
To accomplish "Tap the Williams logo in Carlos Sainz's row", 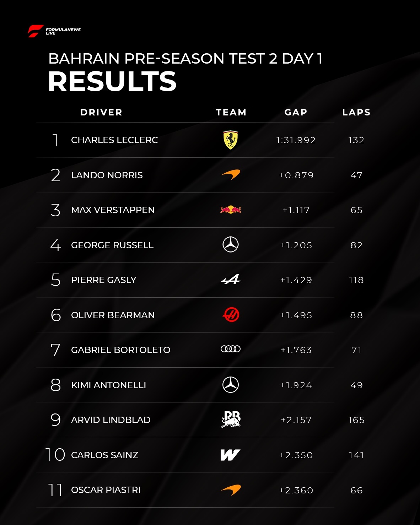I will [230, 455].
